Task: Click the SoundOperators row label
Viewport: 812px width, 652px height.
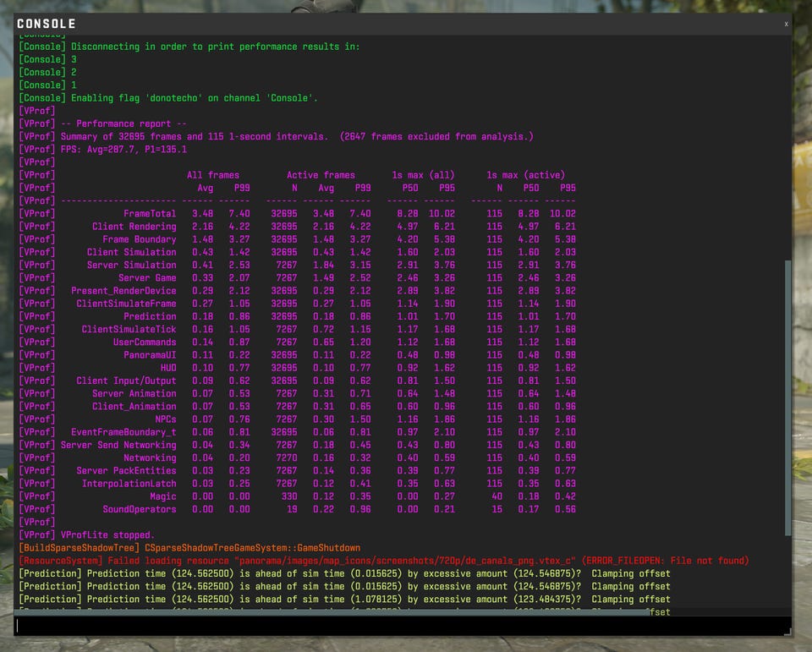Action: 140,509
